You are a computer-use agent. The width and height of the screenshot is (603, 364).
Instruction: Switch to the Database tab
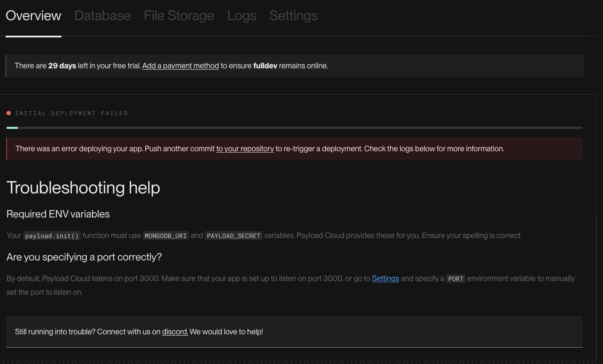click(102, 15)
